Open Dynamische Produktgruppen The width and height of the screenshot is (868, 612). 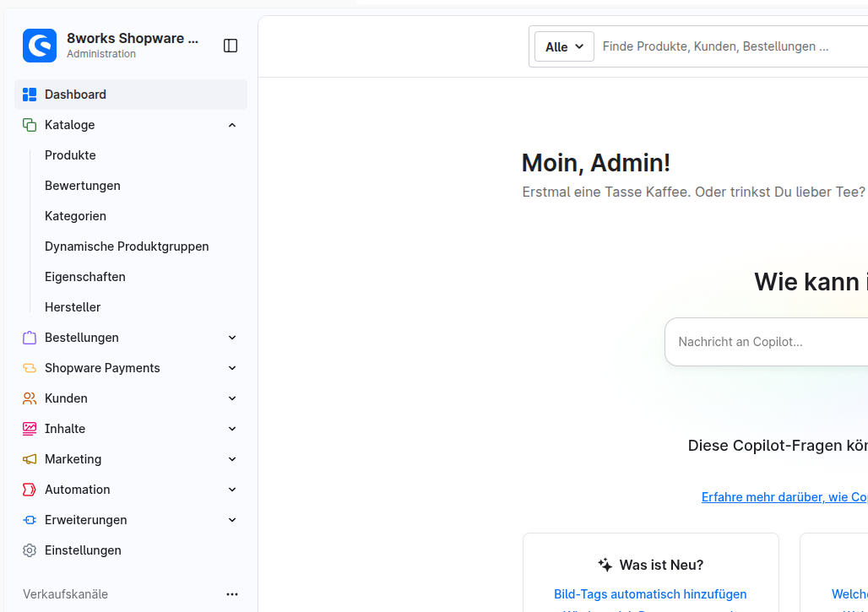(127, 246)
